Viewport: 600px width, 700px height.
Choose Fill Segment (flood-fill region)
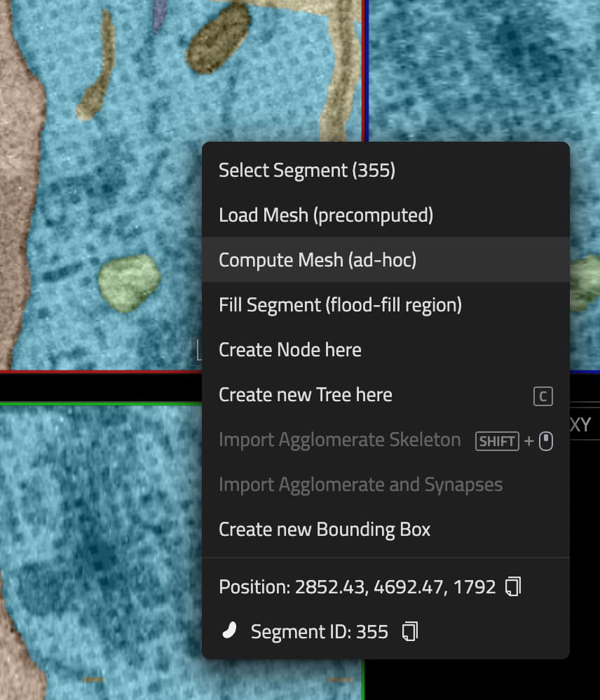[339, 304]
